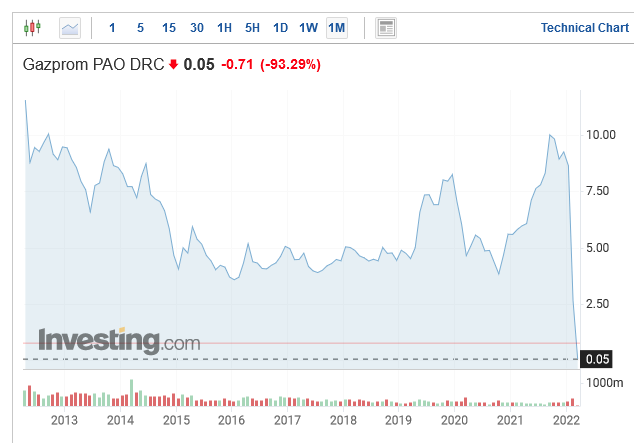
Task: Select the area chart type icon
Action: [70, 28]
